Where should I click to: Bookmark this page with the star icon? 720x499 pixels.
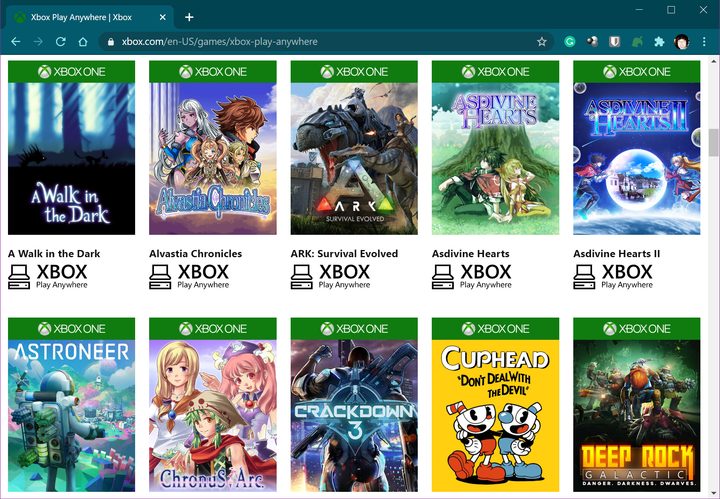coord(542,42)
